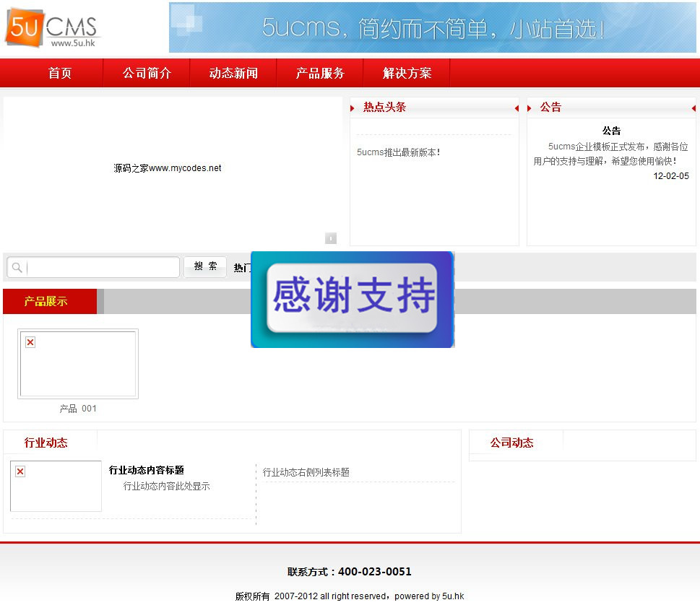Select the 公司动态 section heading

512,443
